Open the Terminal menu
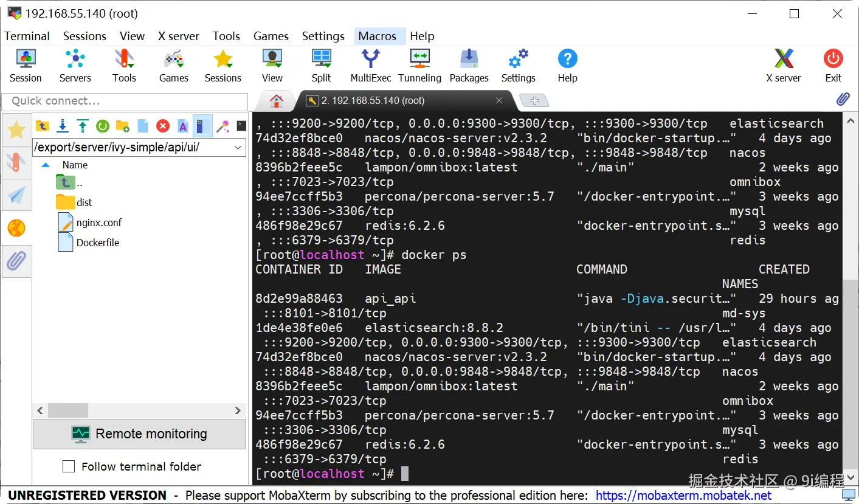The height and width of the screenshot is (504, 859). 27,36
